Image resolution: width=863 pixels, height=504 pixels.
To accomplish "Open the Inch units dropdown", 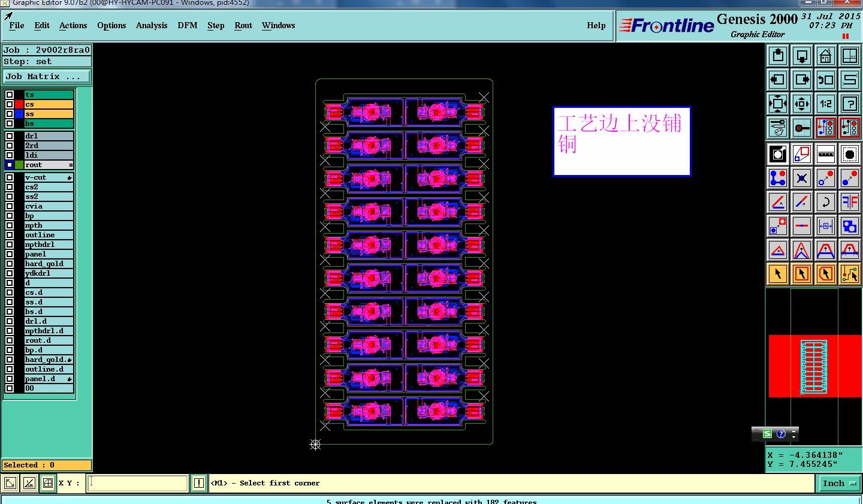I will coord(839,483).
